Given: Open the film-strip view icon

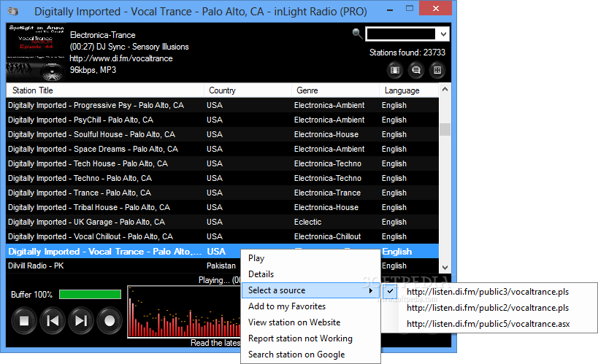Looking at the screenshot, I should click(395, 70).
